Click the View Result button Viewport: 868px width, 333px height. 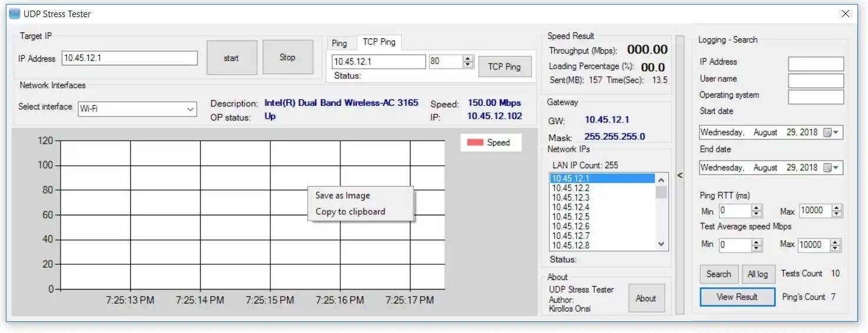pos(737,297)
